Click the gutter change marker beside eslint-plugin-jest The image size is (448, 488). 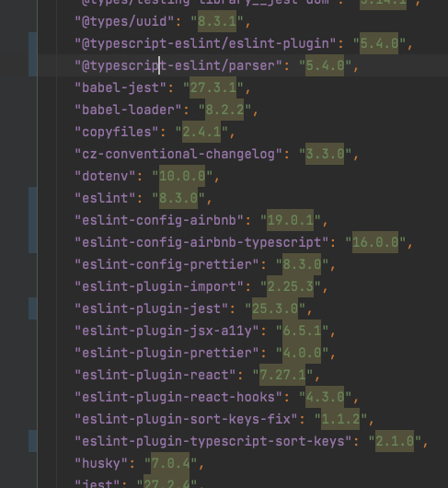click(x=32, y=308)
